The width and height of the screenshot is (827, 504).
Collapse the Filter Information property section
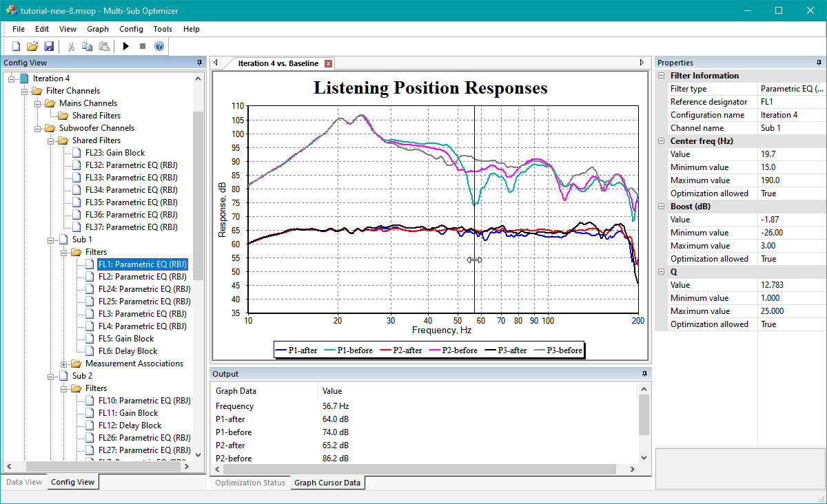click(x=662, y=76)
